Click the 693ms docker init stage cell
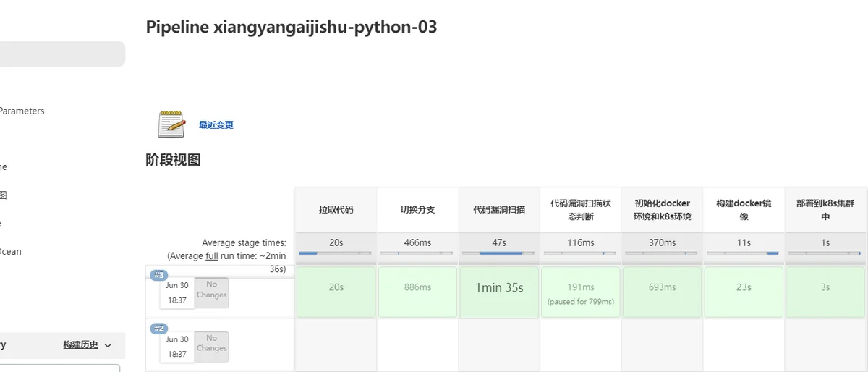The height and width of the screenshot is (372, 868). pos(663,292)
